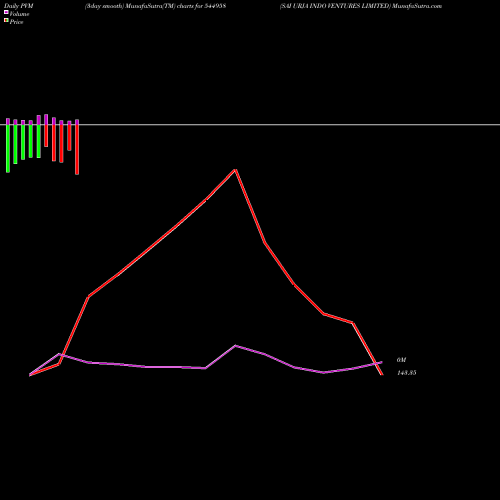Image resolution: width=500 pixels, height=500 pixels.
Task: Click the purple Volume legend swatch
Action: tap(6, 12)
